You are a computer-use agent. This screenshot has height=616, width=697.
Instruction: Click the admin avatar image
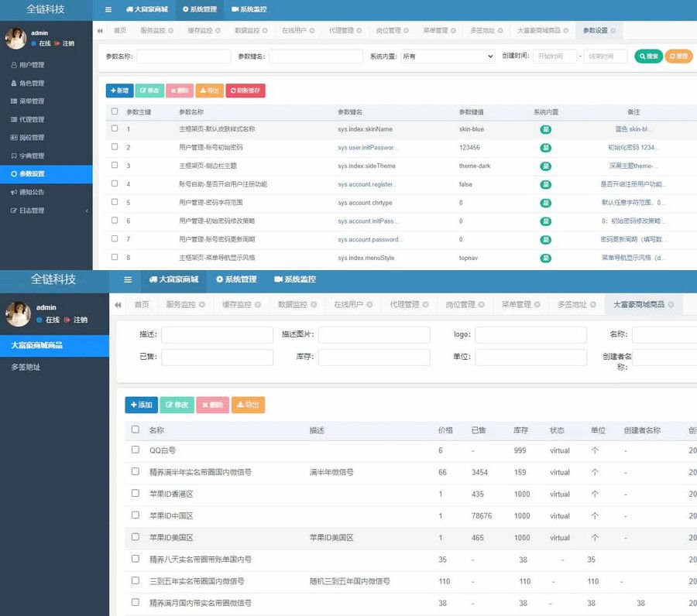pos(16,39)
